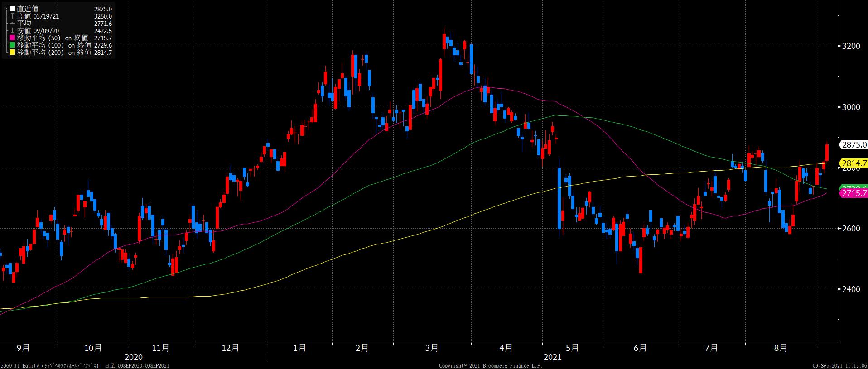
Task: Click the green 100-day moving average swatch
Action: click(x=12, y=45)
